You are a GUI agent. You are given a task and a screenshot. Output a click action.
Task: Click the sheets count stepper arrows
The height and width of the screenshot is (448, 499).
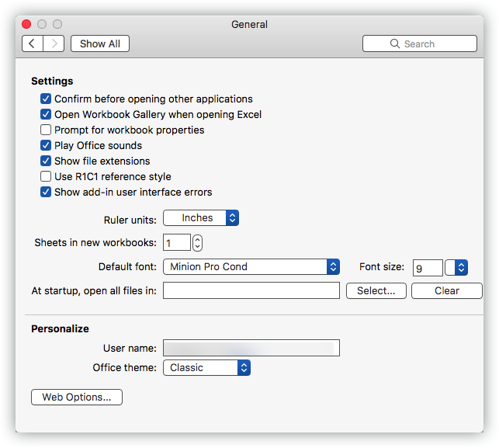(197, 243)
